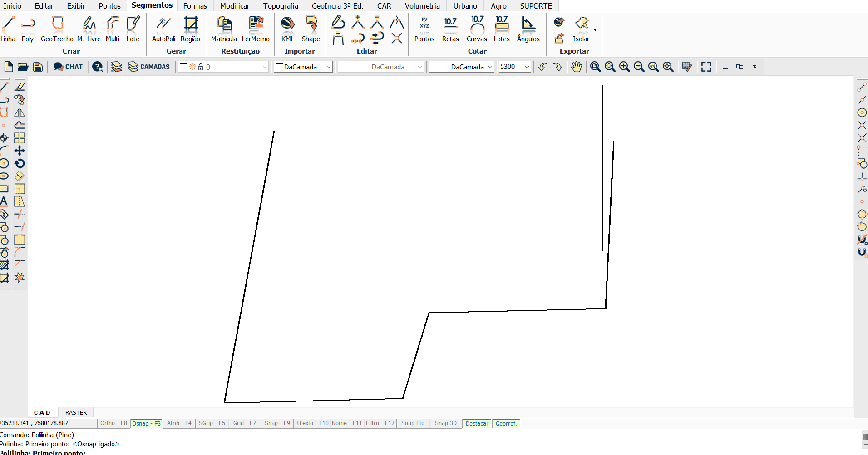Open the Topografia ribbon tab
868x455 pixels.
point(281,6)
